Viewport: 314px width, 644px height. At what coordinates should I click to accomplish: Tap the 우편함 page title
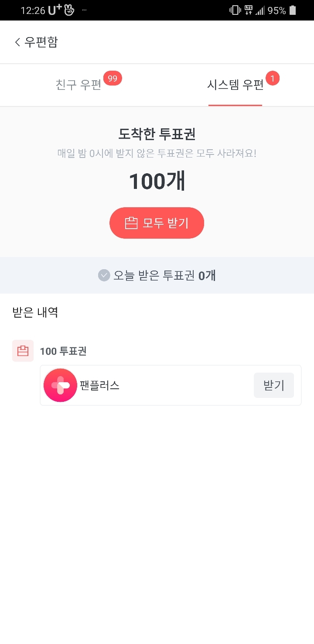tap(41, 42)
